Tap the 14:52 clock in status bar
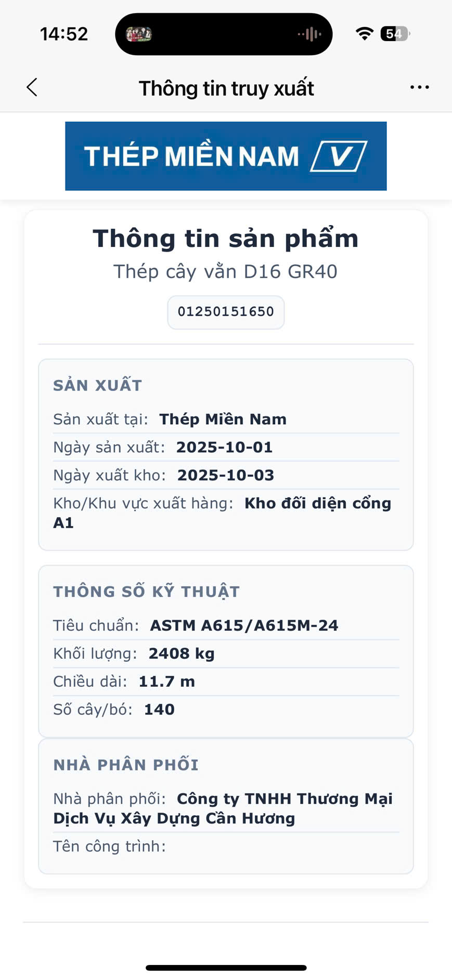The height and width of the screenshot is (980, 452). coord(64,34)
